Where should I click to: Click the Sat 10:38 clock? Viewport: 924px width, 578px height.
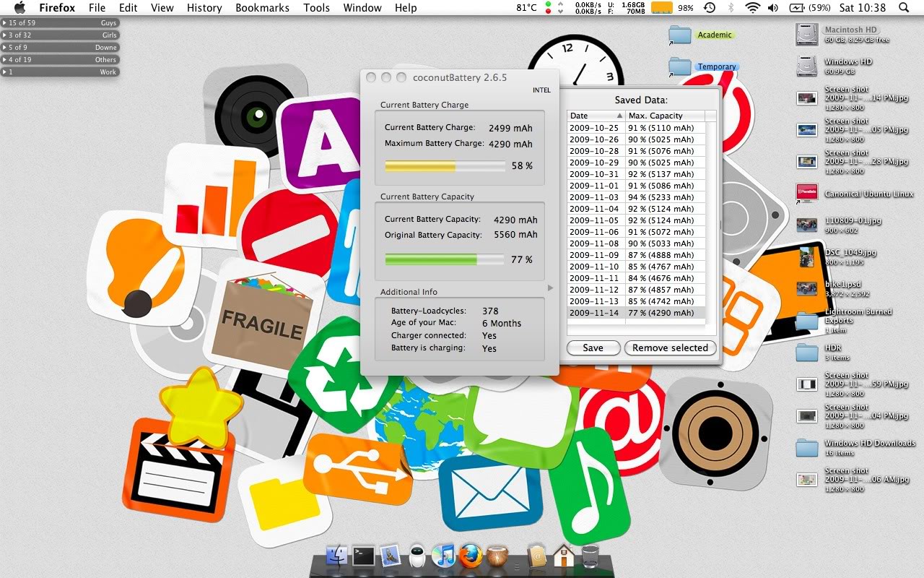(863, 7)
